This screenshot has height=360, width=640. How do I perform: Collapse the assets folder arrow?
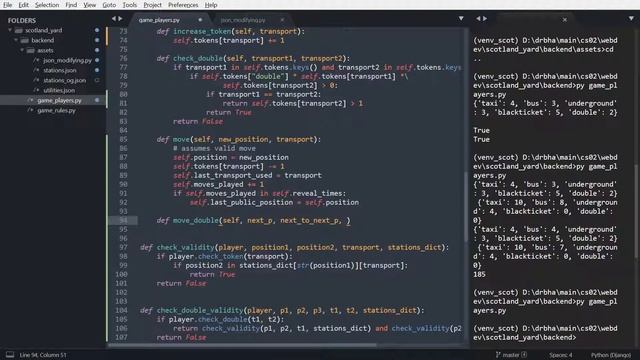[x=22, y=50]
